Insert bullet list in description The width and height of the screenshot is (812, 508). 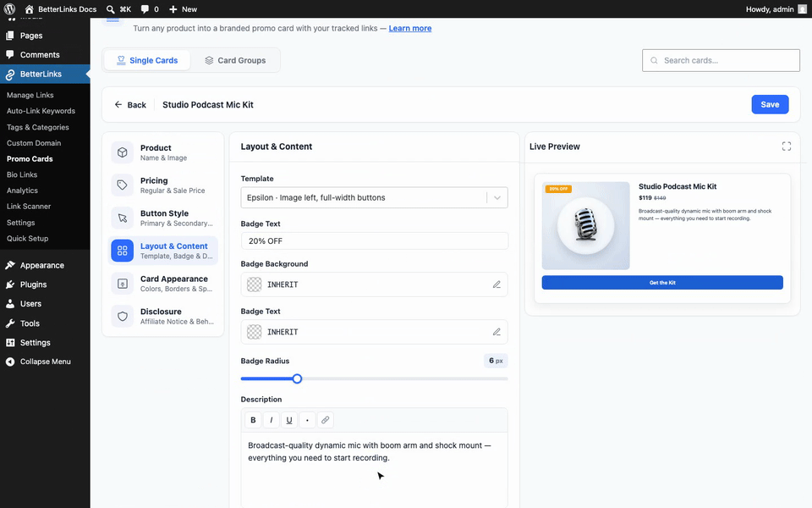coord(307,420)
